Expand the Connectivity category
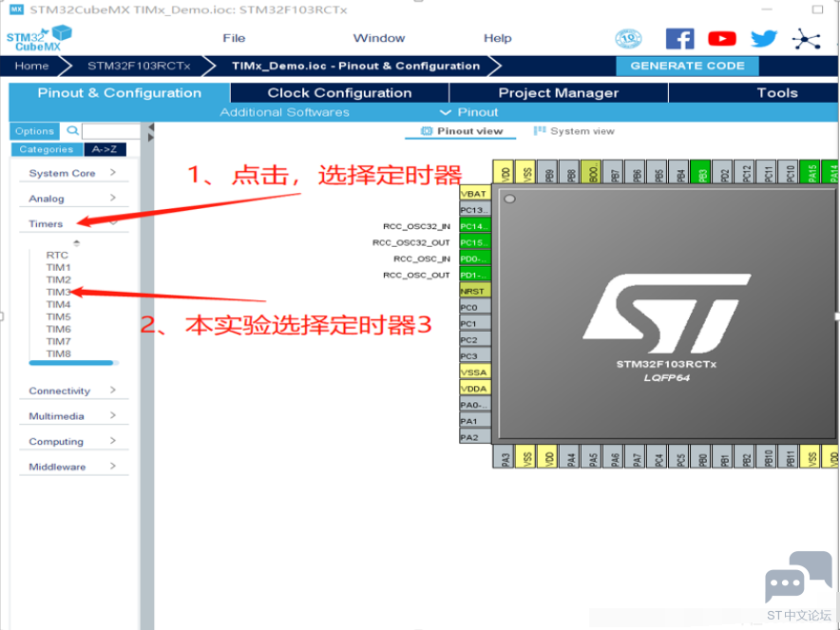The width and height of the screenshot is (840, 630). click(73, 391)
